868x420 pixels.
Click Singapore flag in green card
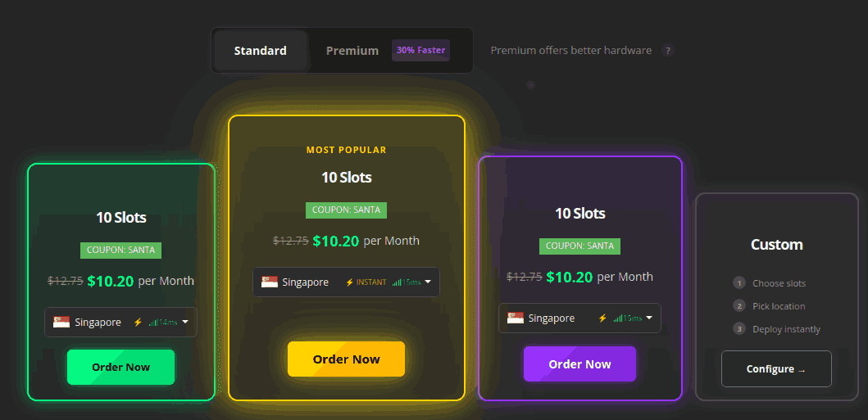[x=61, y=323]
